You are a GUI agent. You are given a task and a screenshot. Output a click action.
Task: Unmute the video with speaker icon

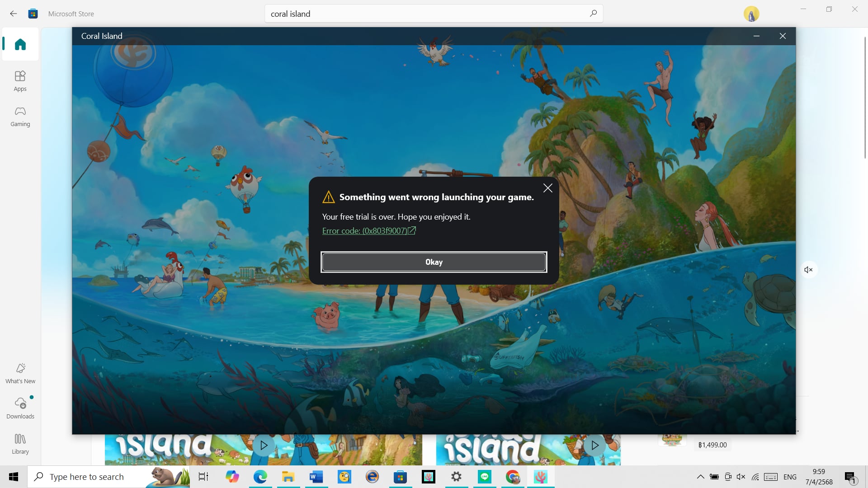[x=809, y=270]
